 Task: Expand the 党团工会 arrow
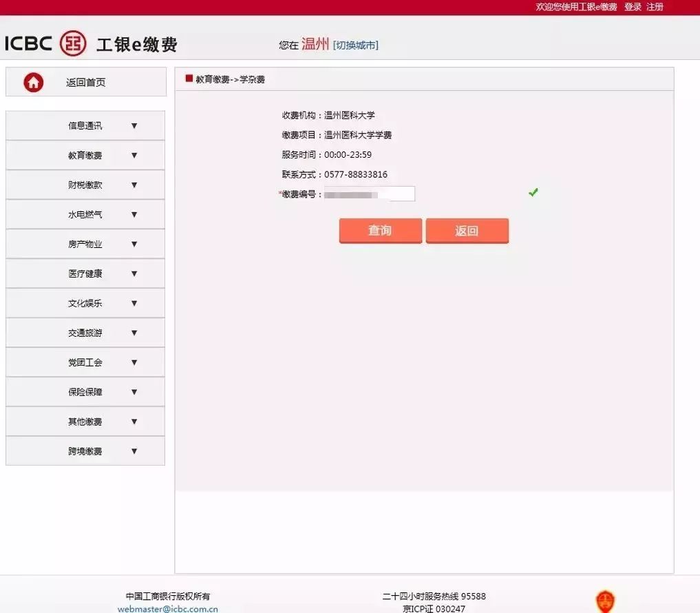[134, 362]
